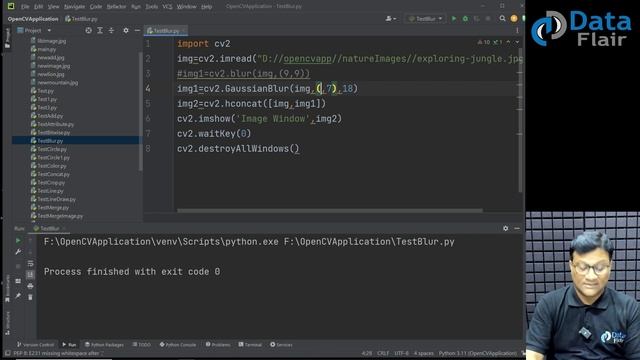Image resolution: width=640 pixels, height=360 pixels.
Task: Pin the Run tab with pin icon
Action: [18, 295]
